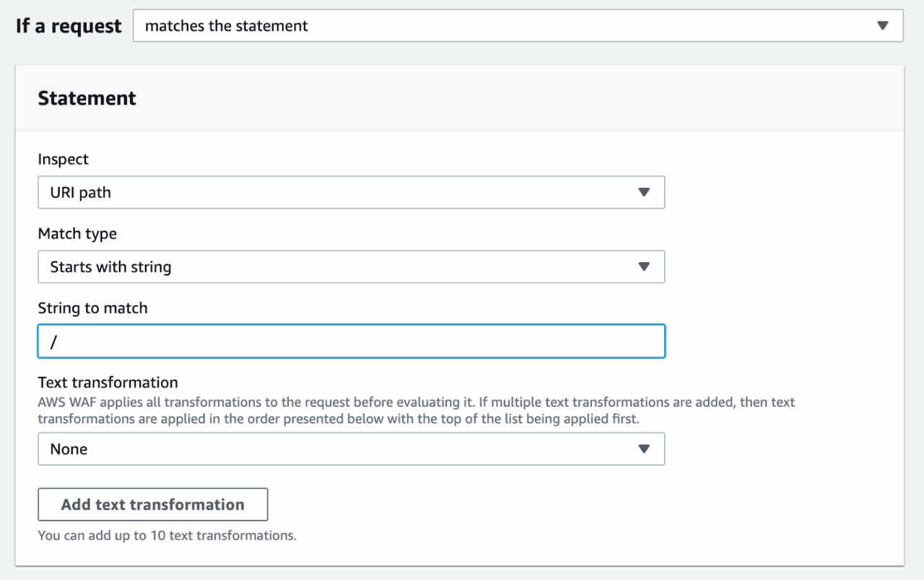Click the Match type dropdown arrow icon
The image size is (924, 580).
645,267
